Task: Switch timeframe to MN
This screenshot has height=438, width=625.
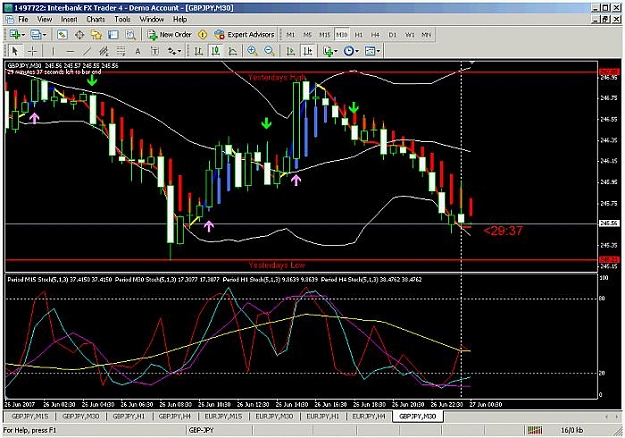Action: pyautogui.click(x=426, y=35)
